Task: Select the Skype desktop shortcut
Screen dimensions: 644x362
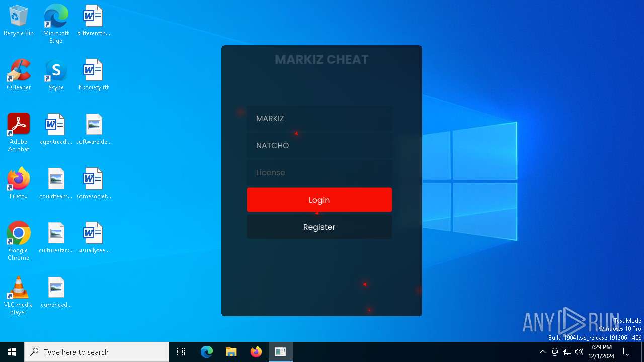Action: (x=56, y=75)
